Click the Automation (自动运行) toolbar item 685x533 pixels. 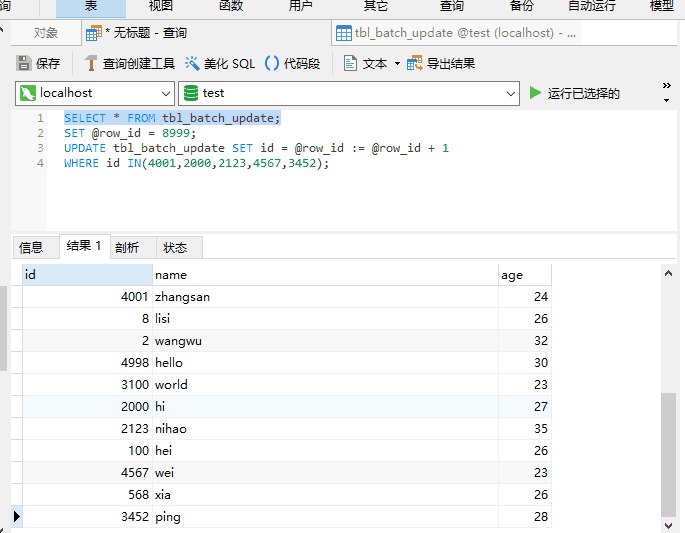coord(592,6)
